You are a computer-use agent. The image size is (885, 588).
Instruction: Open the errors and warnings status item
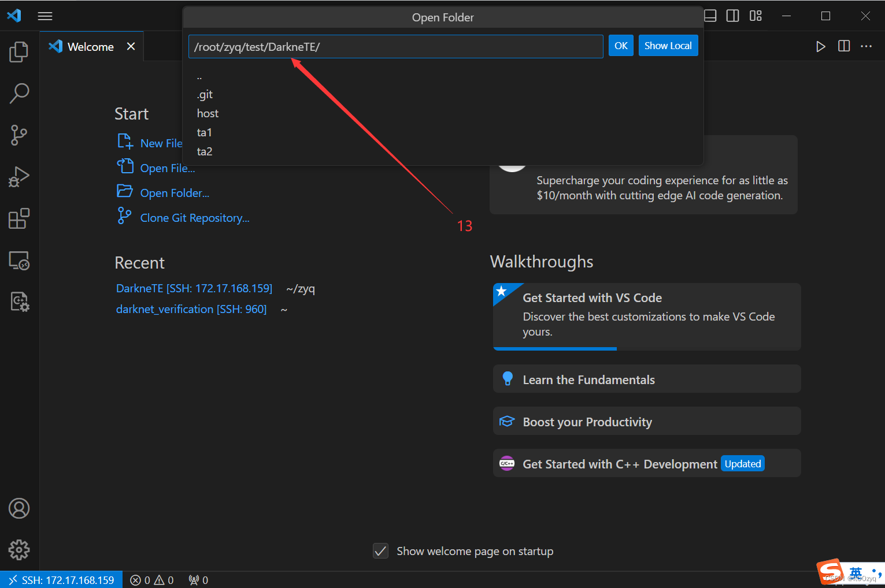(x=152, y=580)
